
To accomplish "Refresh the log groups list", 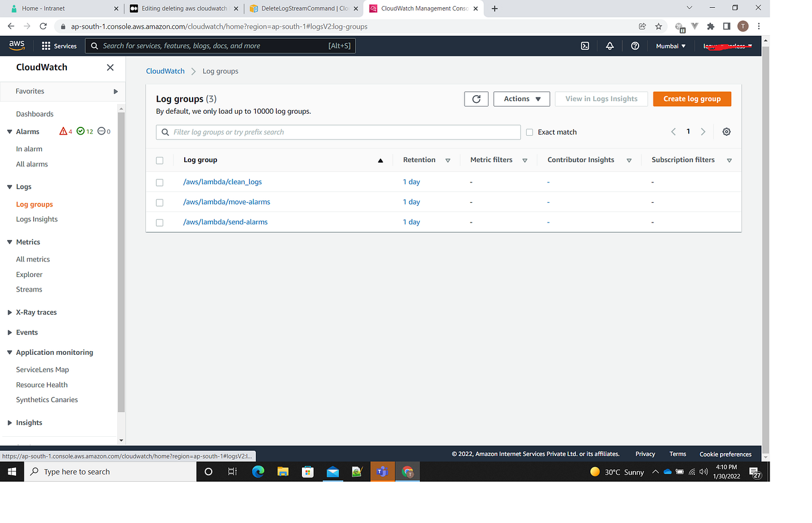I will (x=476, y=99).
